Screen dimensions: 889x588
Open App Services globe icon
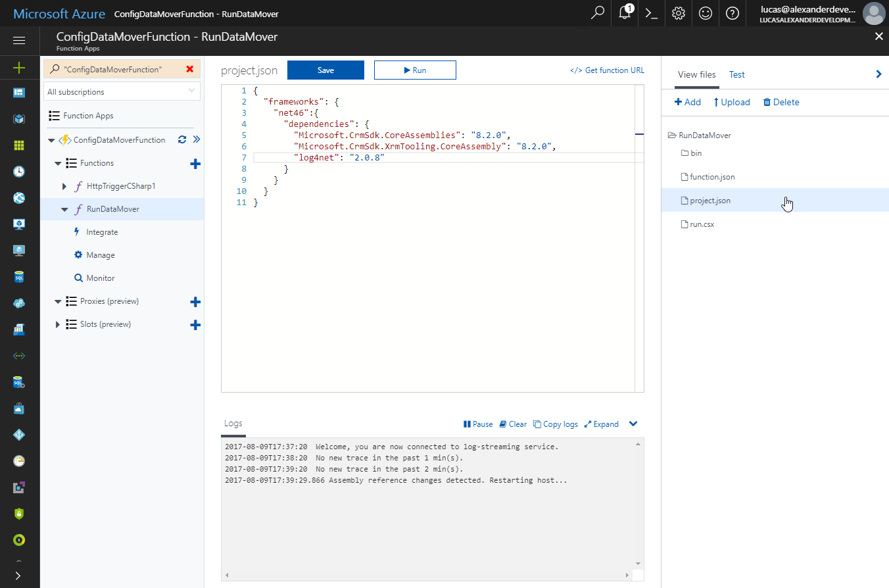[x=19, y=198]
